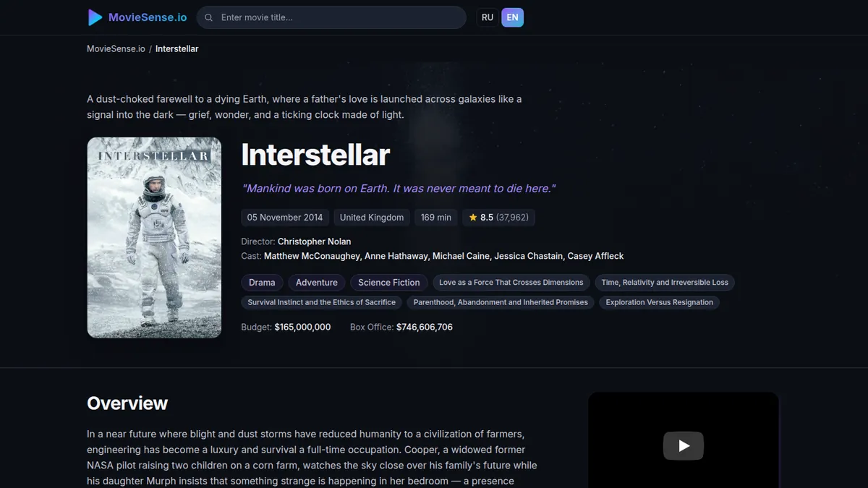Click the United Kingdom country chip
Screen dimensions: 868x488
372,218
